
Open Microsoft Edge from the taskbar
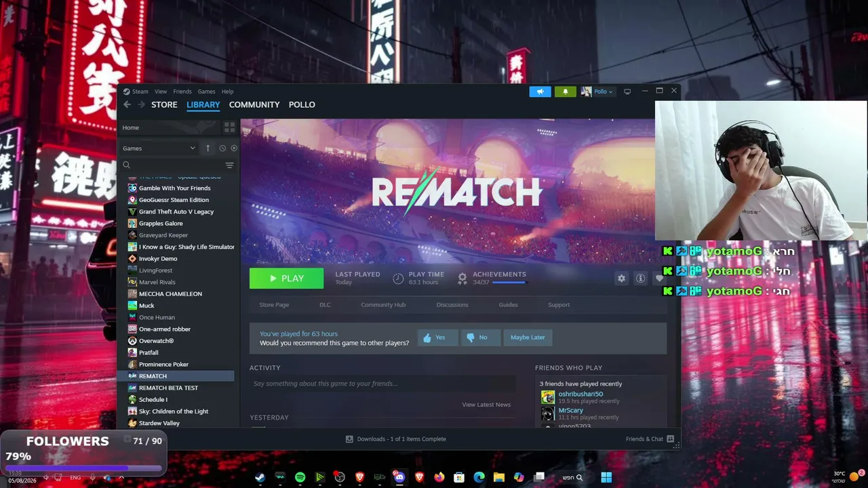[x=479, y=477]
